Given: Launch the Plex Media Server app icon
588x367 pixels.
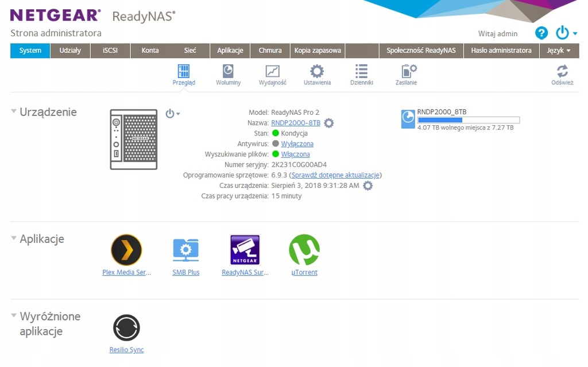Looking at the screenshot, I should tap(126, 250).
